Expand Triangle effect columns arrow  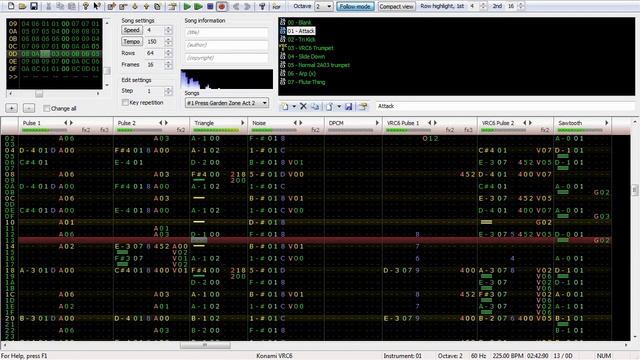click(242, 123)
